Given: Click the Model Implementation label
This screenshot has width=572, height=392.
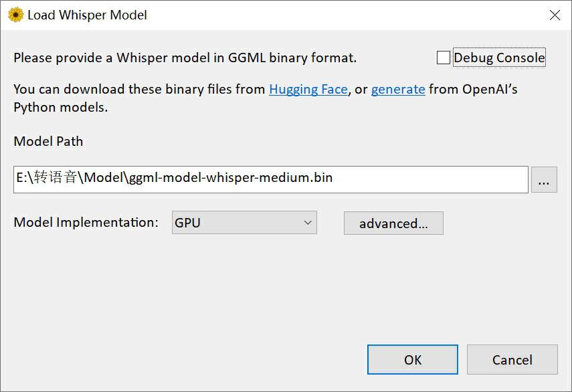Looking at the screenshot, I should [x=86, y=223].
